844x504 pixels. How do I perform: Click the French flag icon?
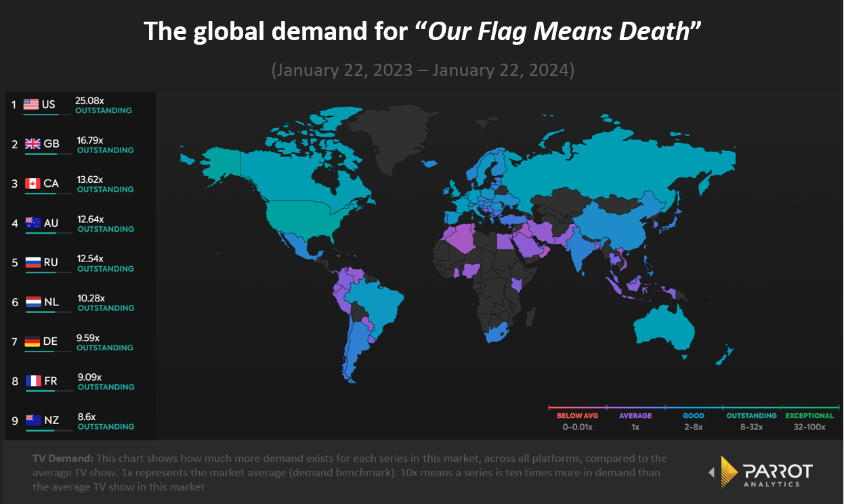point(33,381)
